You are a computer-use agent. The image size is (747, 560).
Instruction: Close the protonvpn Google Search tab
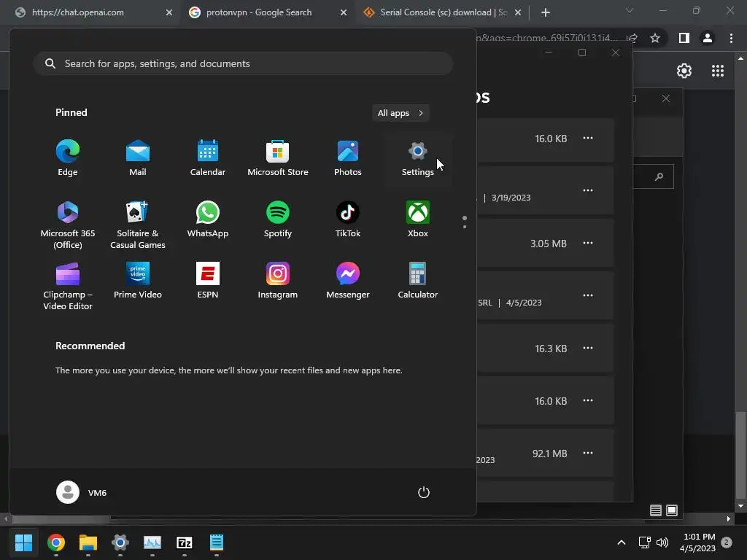[x=344, y=12]
